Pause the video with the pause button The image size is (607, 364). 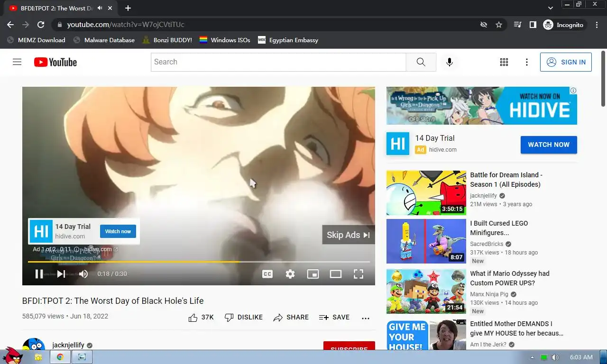click(x=39, y=274)
